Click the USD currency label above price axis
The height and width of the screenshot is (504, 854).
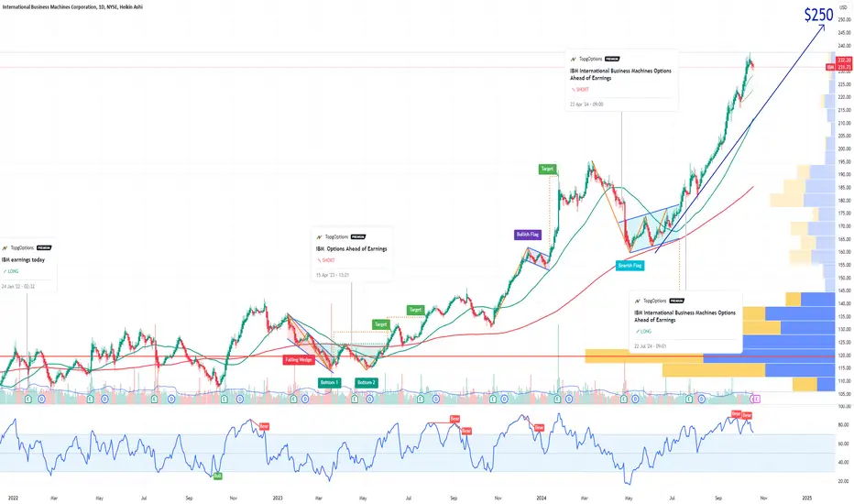click(x=844, y=7)
